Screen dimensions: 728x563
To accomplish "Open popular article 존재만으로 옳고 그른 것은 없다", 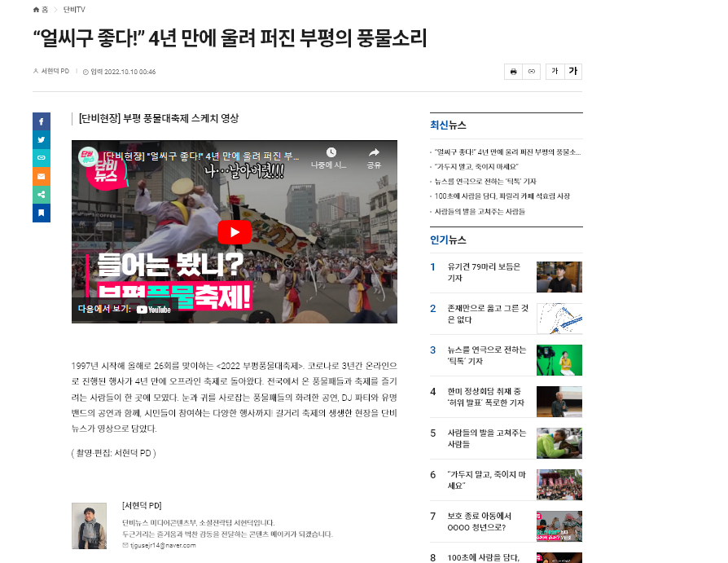I will pyautogui.click(x=488, y=314).
